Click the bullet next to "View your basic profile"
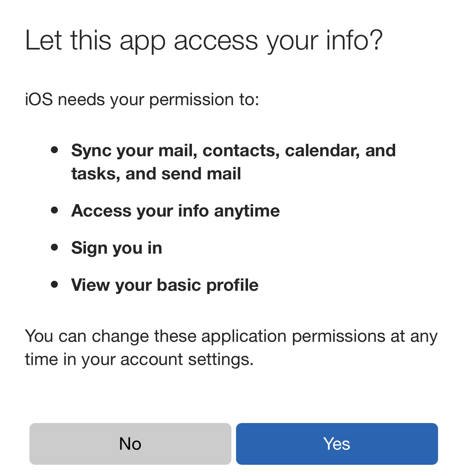This screenshot has width=457, height=476. 55,284
